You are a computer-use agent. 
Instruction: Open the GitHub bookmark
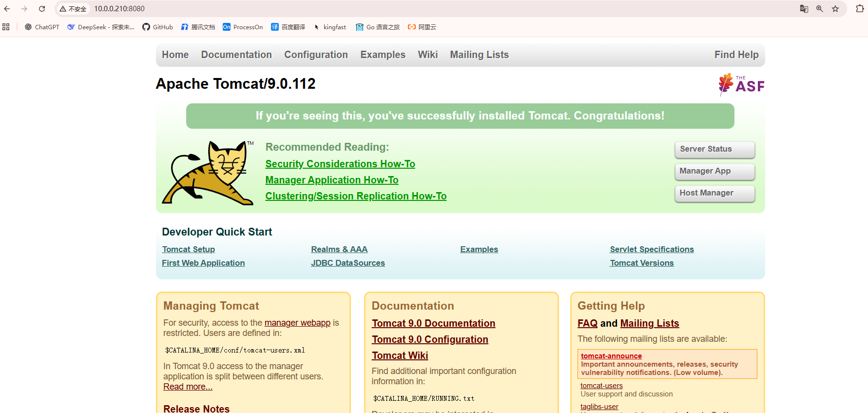(157, 27)
